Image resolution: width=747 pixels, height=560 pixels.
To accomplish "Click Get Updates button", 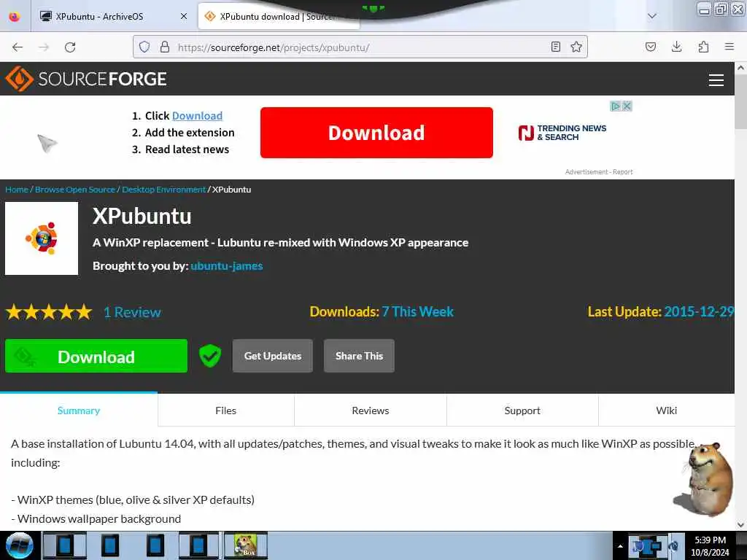I will pyautogui.click(x=273, y=356).
